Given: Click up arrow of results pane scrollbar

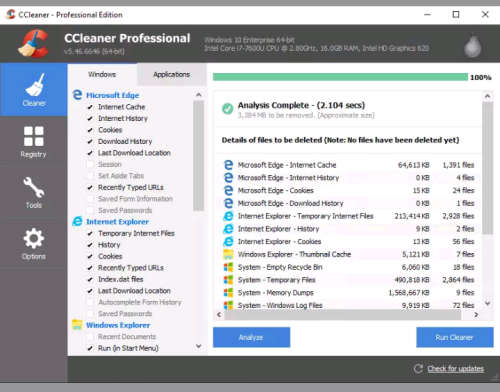Looking at the screenshot, I should 487,96.
